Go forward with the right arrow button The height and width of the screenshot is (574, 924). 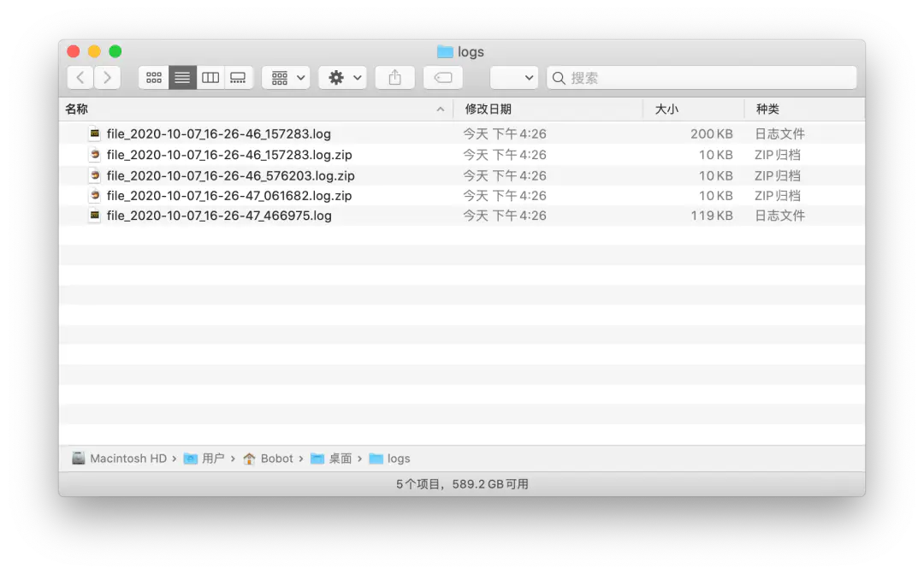tap(107, 78)
